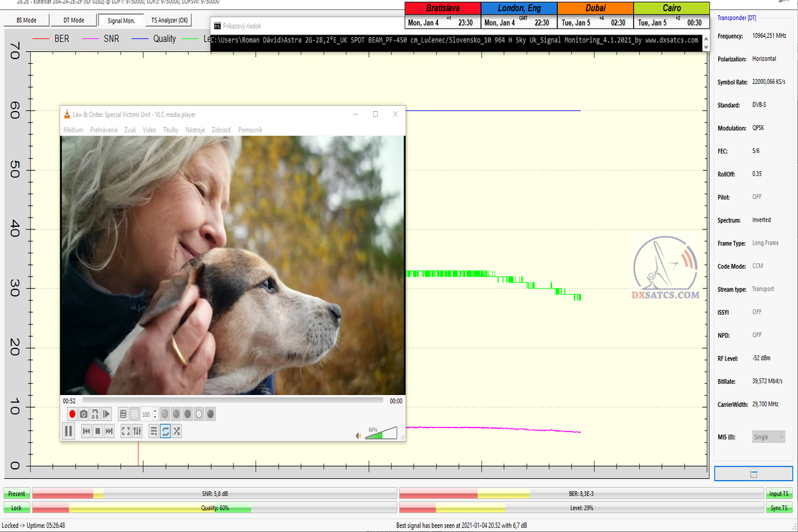798x532 pixels.
Task: Skip to the next media item
Action: 109,431
